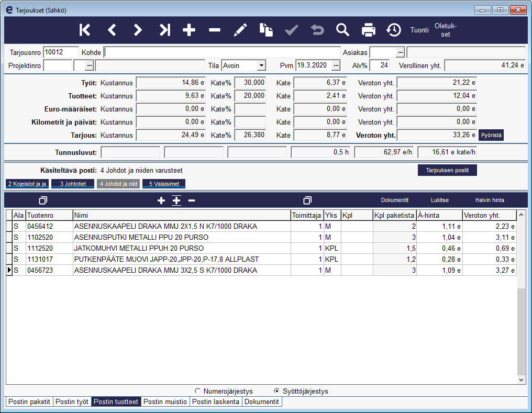Jump to the last record
The width and height of the screenshot is (532, 413).
pyautogui.click(x=164, y=30)
